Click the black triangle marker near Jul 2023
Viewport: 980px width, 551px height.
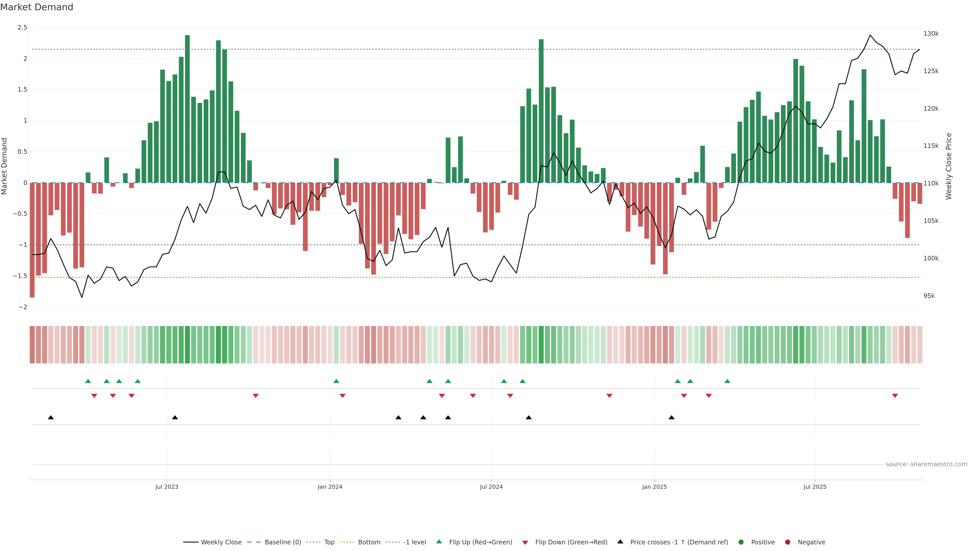pyautogui.click(x=175, y=418)
